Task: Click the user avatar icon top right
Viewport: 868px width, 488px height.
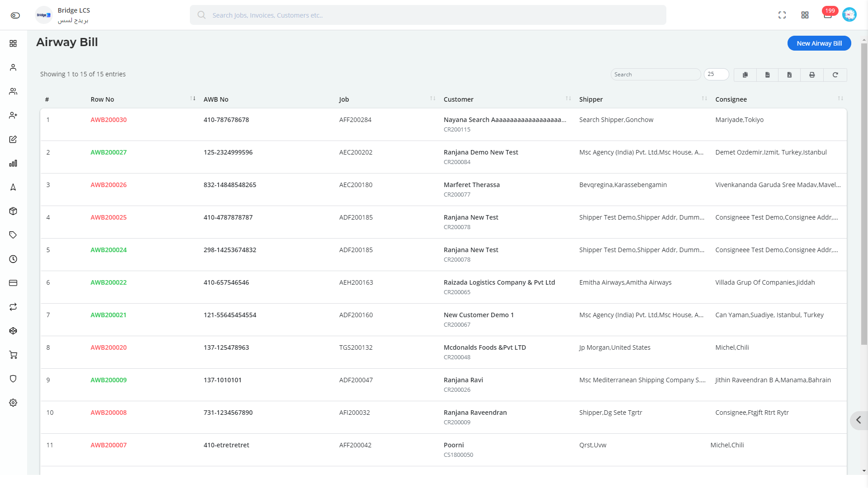Action: (x=849, y=15)
